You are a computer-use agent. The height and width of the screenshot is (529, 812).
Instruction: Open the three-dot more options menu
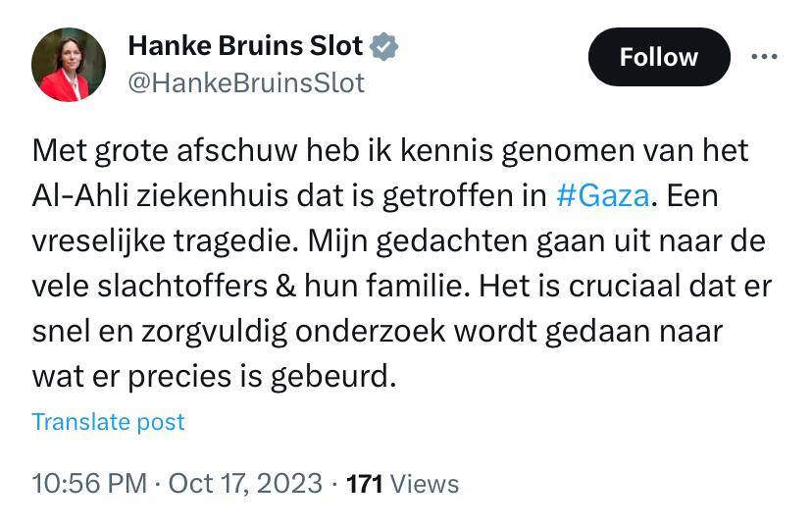tap(763, 57)
